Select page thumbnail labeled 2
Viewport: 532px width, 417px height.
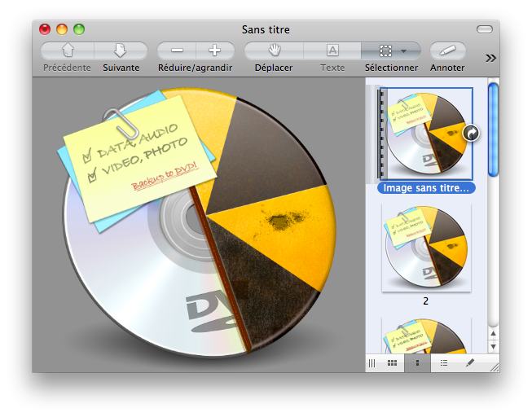(x=426, y=248)
